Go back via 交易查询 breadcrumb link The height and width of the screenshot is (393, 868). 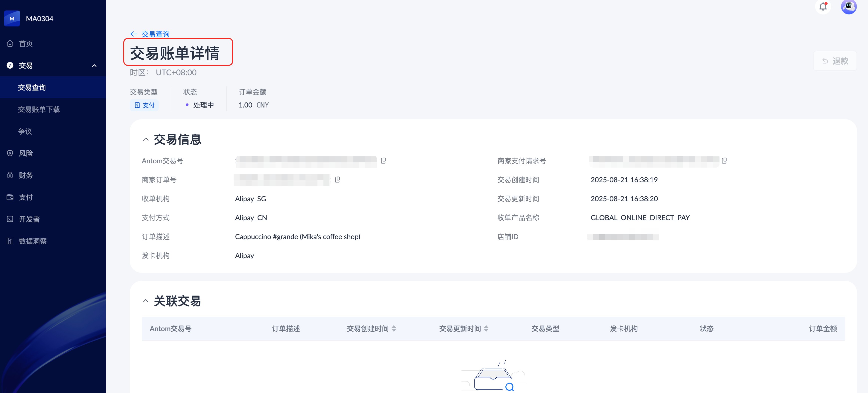(x=155, y=34)
